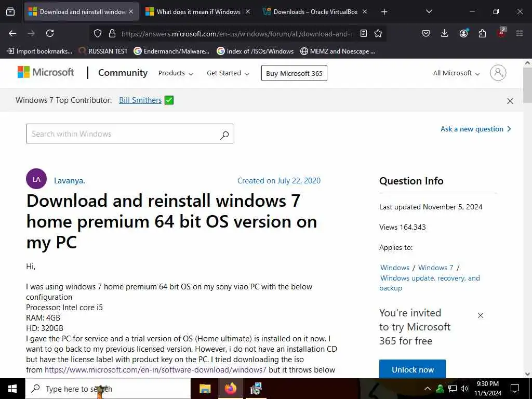Open the Windows Start menu
This screenshot has height=399, width=532.
[12, 389]
